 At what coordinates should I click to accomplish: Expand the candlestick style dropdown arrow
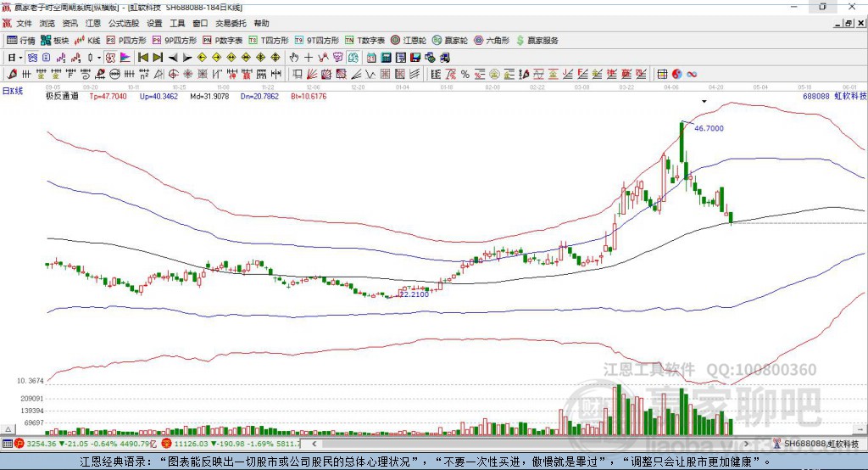tap(99, 58)
